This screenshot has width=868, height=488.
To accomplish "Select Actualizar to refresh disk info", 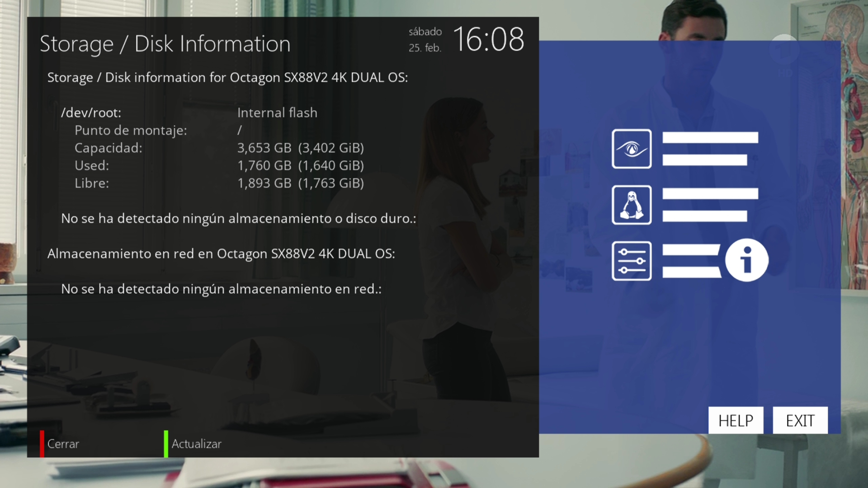I will [196, 444].
